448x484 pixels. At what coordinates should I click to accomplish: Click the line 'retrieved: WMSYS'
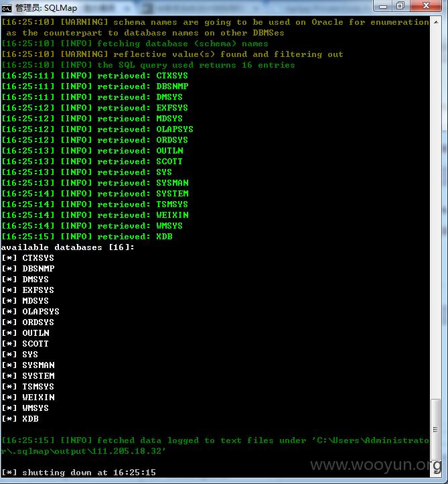pyautogui.click(x=92, y=226)
